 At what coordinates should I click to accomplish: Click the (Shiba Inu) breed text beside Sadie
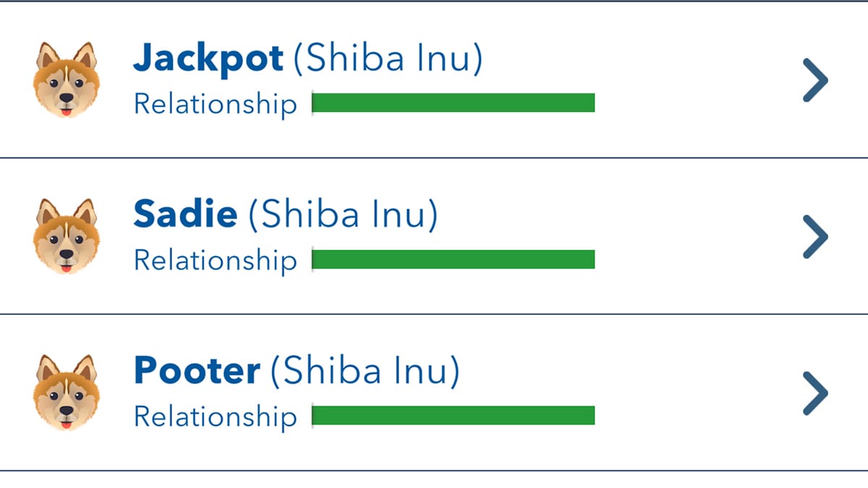343,215
